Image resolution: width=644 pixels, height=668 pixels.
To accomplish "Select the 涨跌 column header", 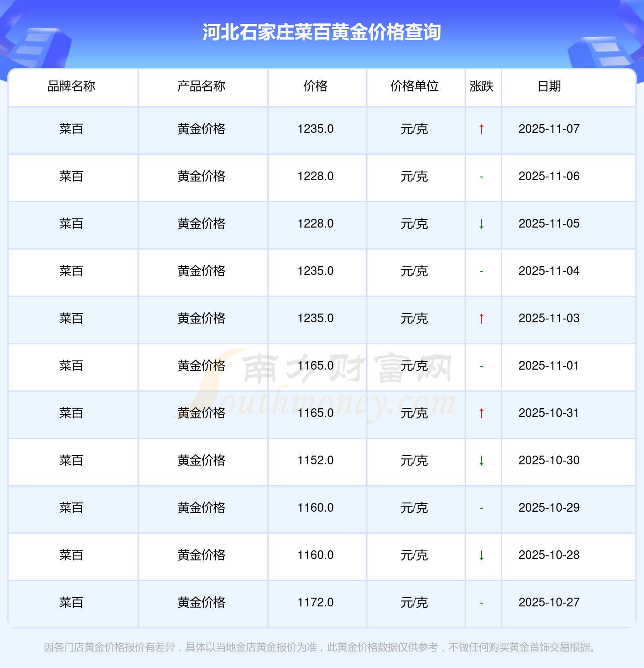I will click(482, 86).
